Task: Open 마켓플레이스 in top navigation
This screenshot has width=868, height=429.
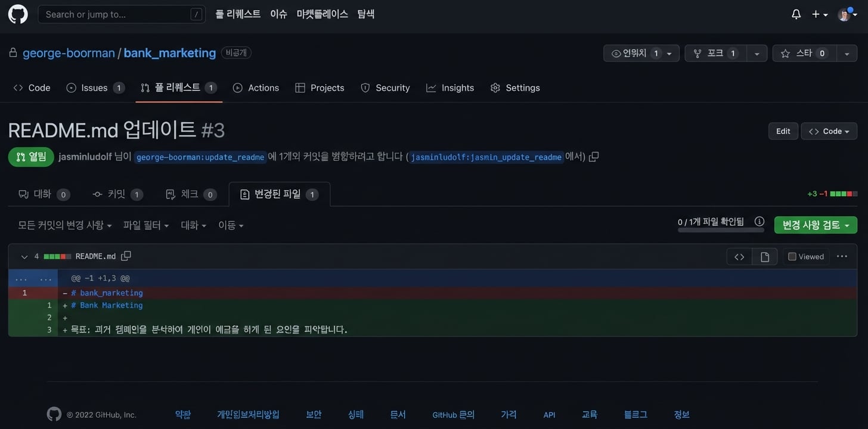Action: 322,14
